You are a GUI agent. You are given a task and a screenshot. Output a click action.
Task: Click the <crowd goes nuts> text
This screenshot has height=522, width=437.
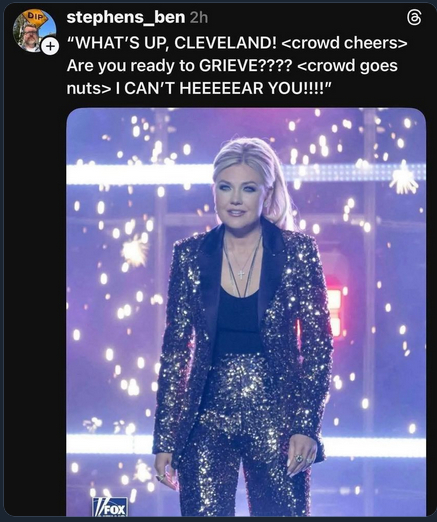[x=232, y=77]
